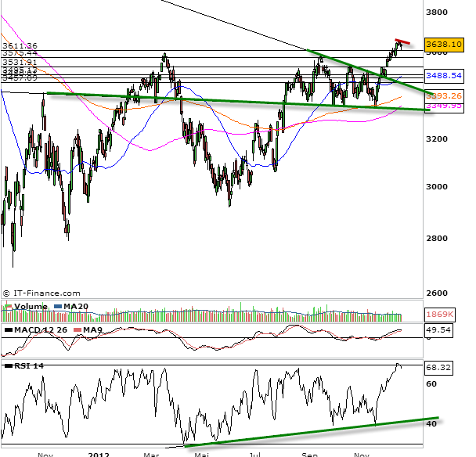Click the magenta 3349.95 price tag
This screenshot has height=457, width=476.
click(444, 106)
